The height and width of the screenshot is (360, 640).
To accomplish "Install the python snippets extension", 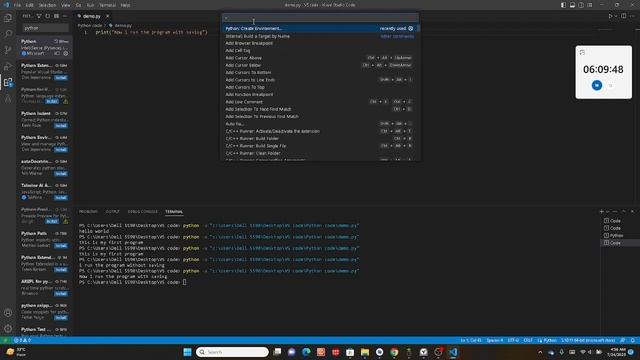I will pos(61,318).
